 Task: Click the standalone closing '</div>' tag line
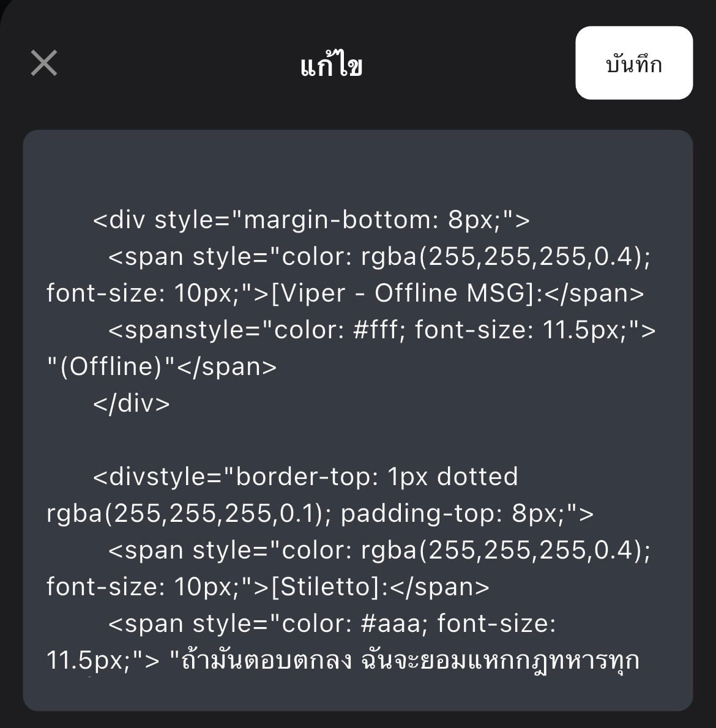(132, 403)
